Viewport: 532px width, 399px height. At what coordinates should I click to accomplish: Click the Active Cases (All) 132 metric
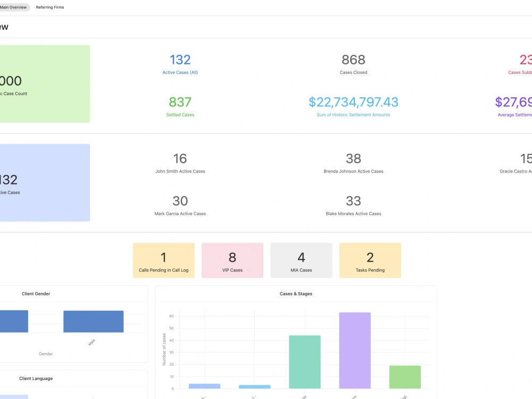click(x=180, y=64)
